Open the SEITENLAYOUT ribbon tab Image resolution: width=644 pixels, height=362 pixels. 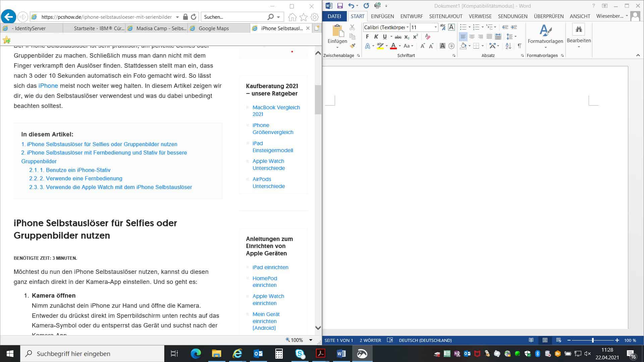point(446,16)
